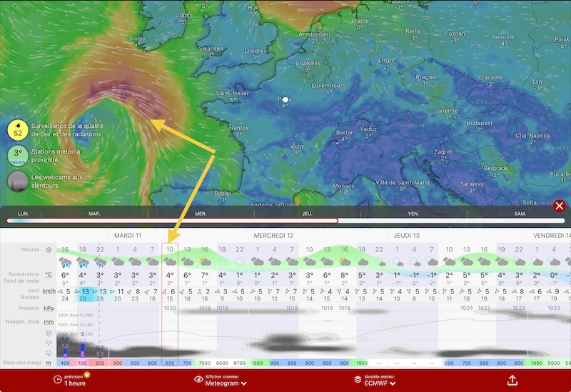This screenshot has width=571, height=392.
Task: Click the clock icon beside prévision 1 heure
Action: (x=56, y=380)
